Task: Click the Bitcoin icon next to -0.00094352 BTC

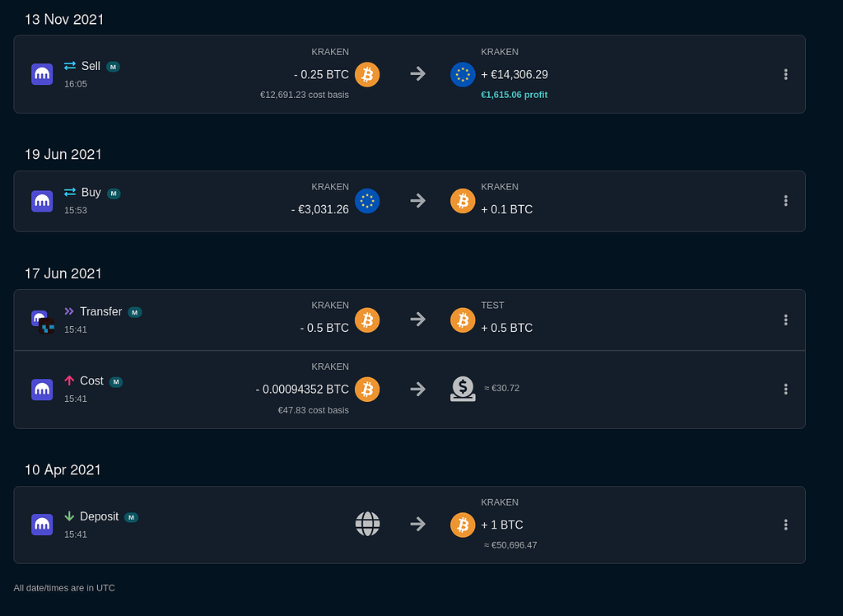Action: [x=367, y=389]
